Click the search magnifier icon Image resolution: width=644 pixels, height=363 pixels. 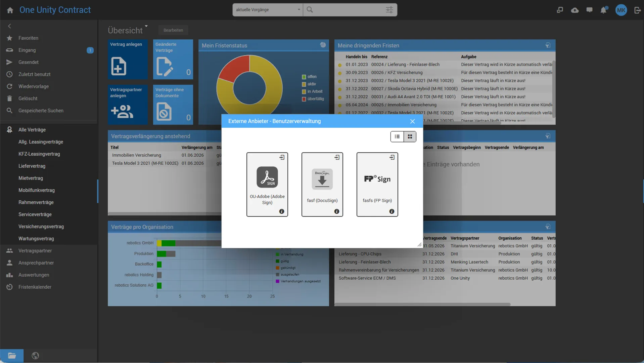[310, 10]
